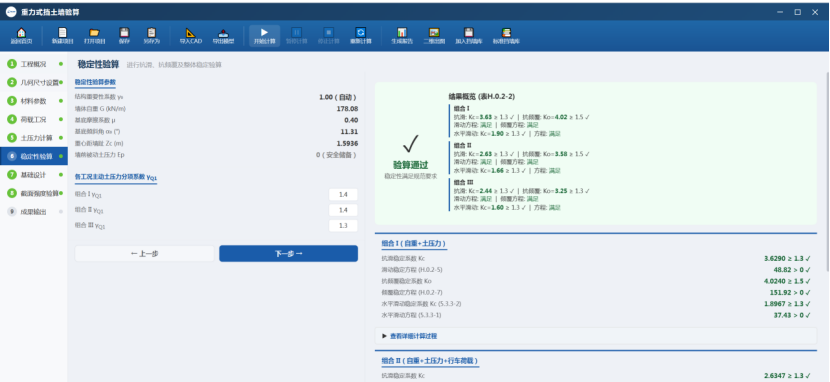The image size is (830, 382).
Task: Start calculation with the 开始计算 play icon
Action: pyautogui.click(x=264, y=32)
